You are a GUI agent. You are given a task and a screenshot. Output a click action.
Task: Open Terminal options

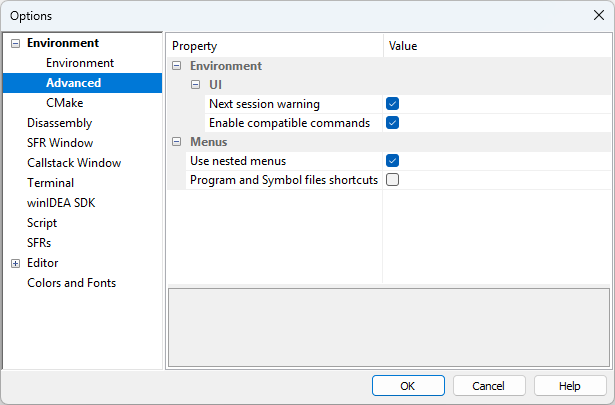[50, 183]
